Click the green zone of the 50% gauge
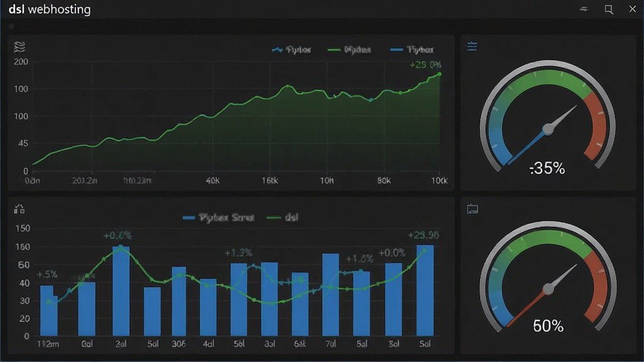The height and width of the screenshot is (362, 644). pyautogui.click(x=548, y=241)
